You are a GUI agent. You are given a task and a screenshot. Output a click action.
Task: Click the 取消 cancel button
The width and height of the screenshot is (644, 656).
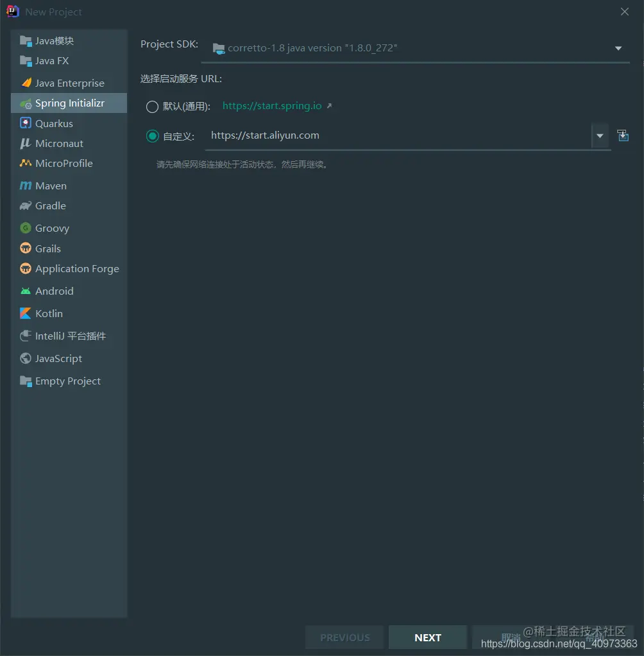pyautogui.click(x=510, y=637)
